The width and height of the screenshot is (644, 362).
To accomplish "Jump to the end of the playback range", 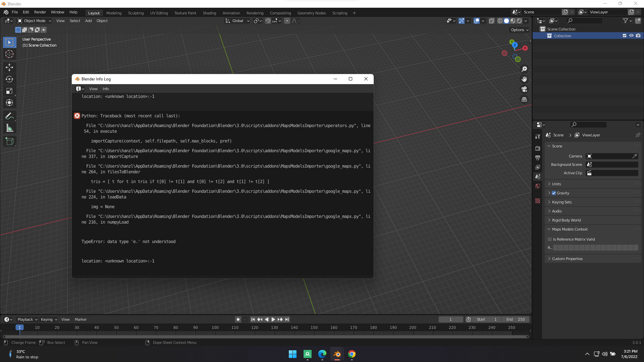I will 287,319.
